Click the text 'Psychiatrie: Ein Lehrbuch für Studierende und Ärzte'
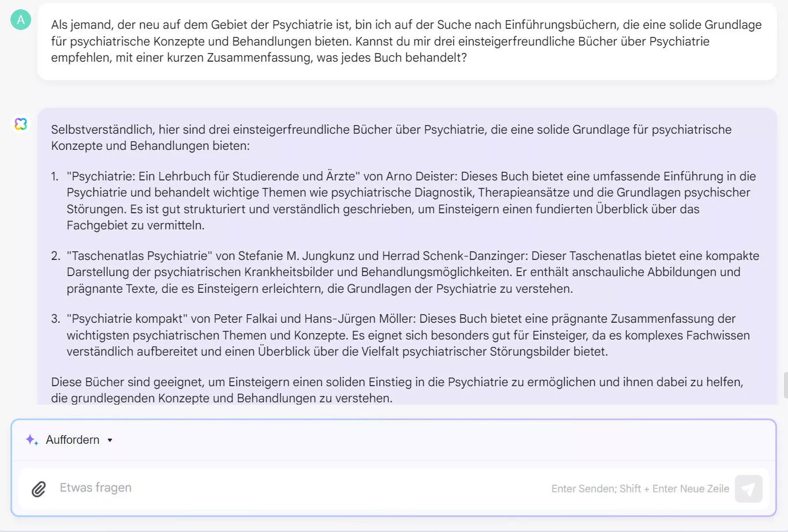This screenshot has height=532, width=788. click(213, 176)
